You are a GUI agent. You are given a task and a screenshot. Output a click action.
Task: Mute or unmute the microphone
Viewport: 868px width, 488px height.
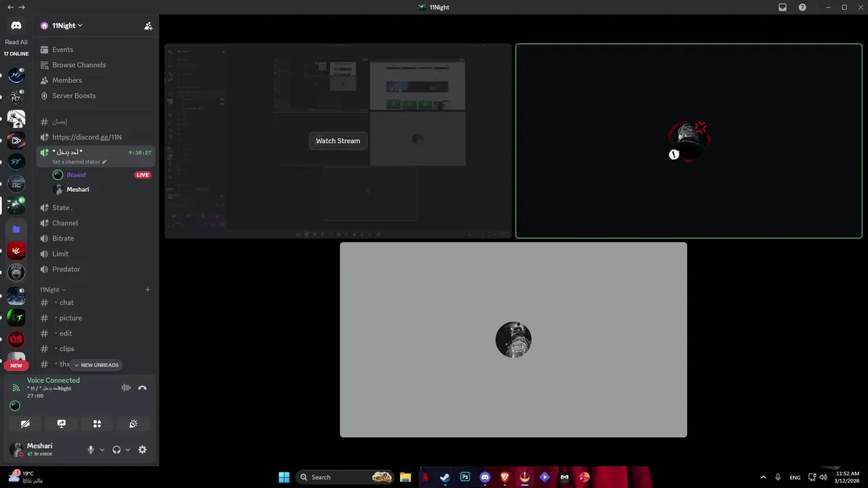(91, 449)
